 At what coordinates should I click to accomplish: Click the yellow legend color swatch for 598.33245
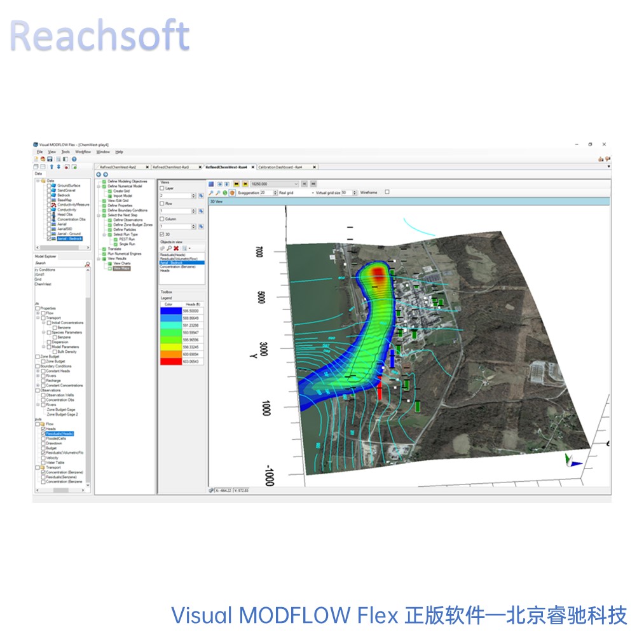[x=171, y=347]
